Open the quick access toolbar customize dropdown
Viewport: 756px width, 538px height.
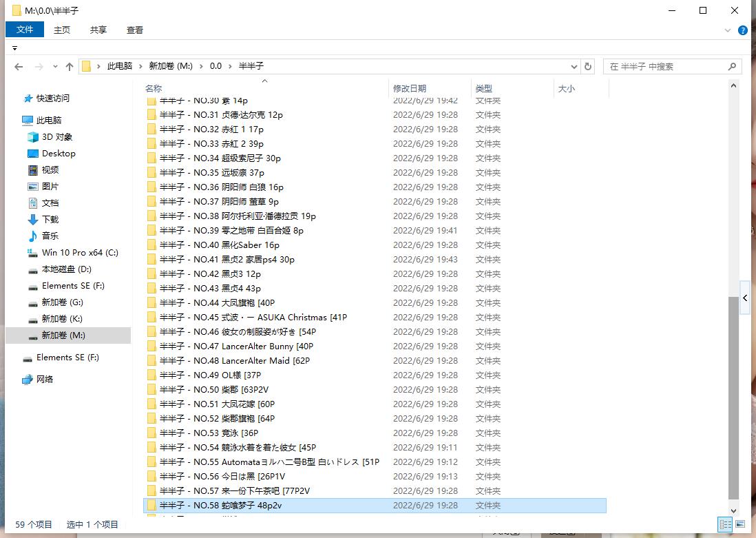pos(15,48)
